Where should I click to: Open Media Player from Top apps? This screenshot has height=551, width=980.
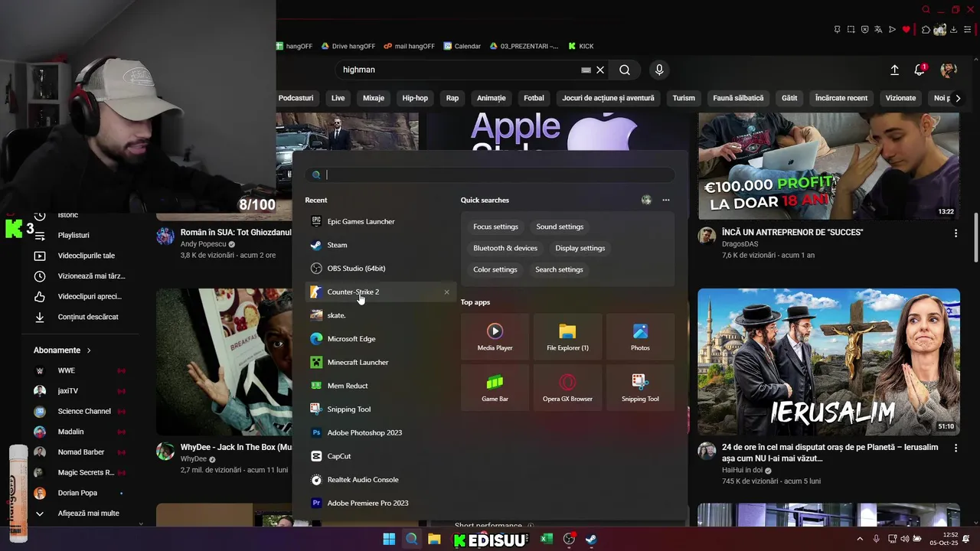(x=495, y=336)
